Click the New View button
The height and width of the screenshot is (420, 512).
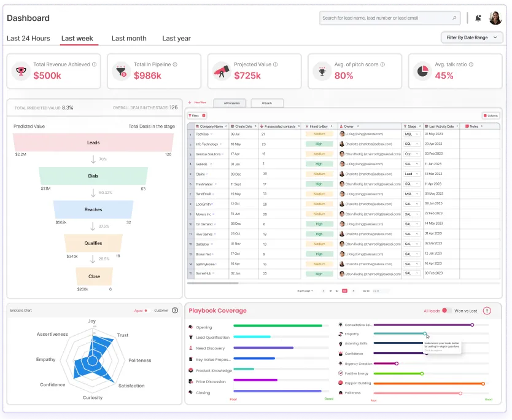(x=197, y=103)
